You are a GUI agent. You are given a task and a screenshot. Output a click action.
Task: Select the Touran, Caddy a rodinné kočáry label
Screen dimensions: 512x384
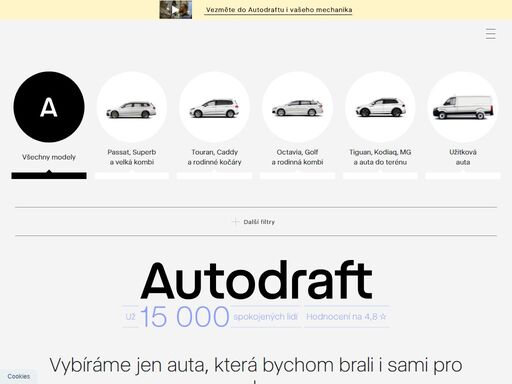pyautogui.click(x=214, y=157)
